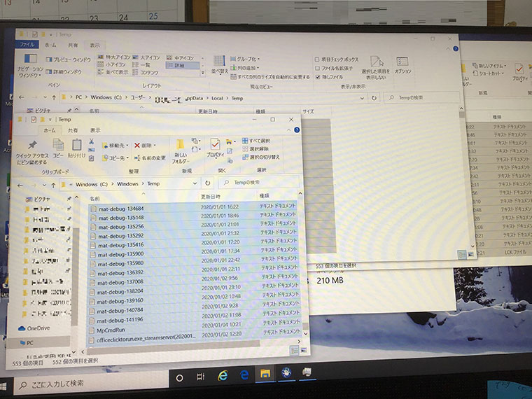Go back in front Temp window
532x399 pixels.
coord(20,185)
